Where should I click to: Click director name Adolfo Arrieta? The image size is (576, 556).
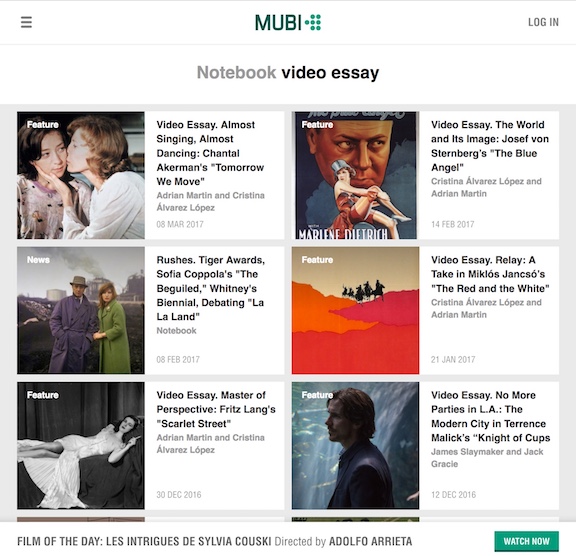(370, 541)
